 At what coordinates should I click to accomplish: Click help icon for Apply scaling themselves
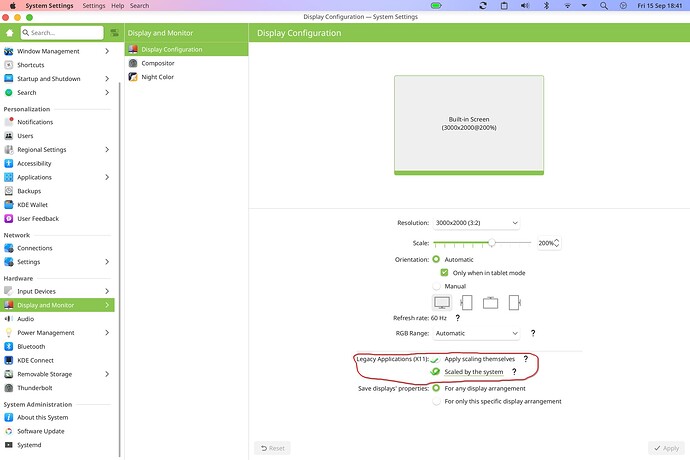(525, 359)
